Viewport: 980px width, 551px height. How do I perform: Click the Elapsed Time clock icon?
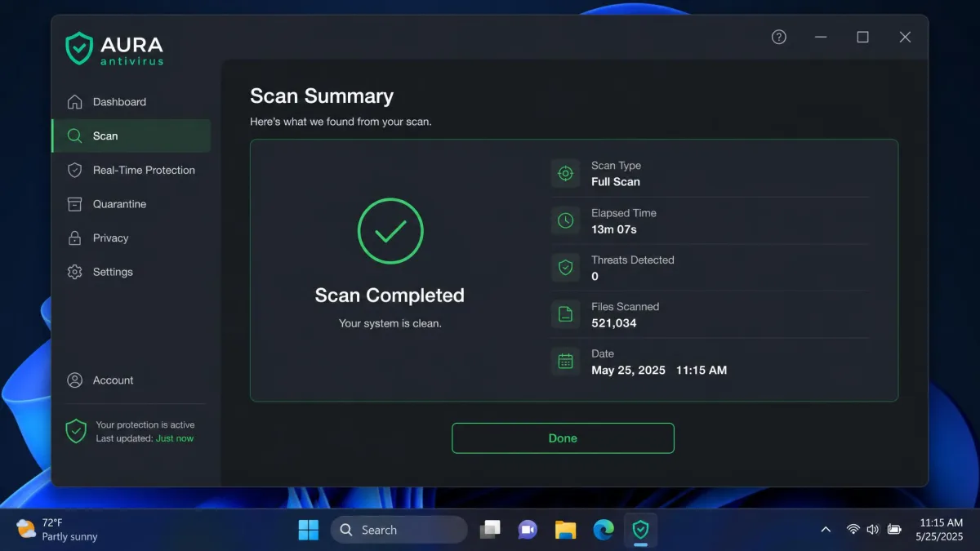565,220
